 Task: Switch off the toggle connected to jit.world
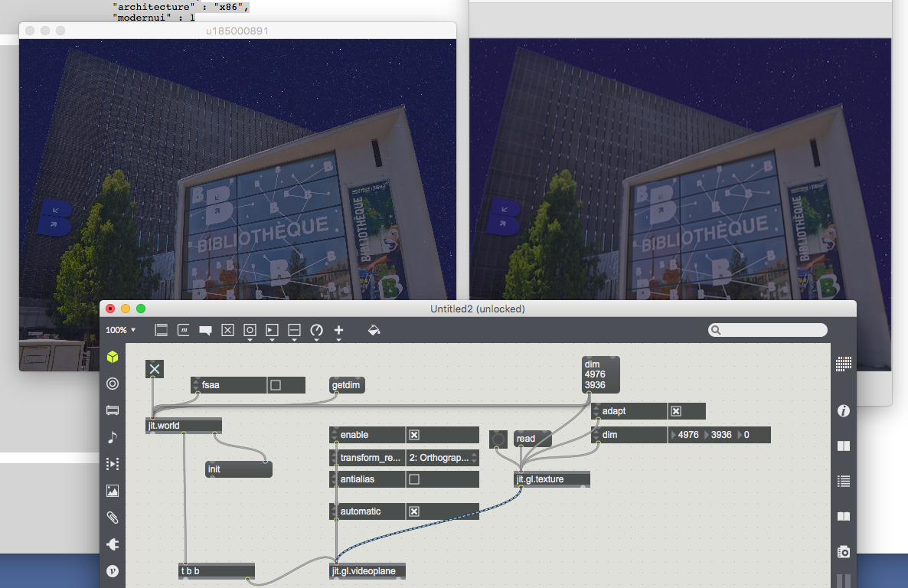tap(155, 369)
